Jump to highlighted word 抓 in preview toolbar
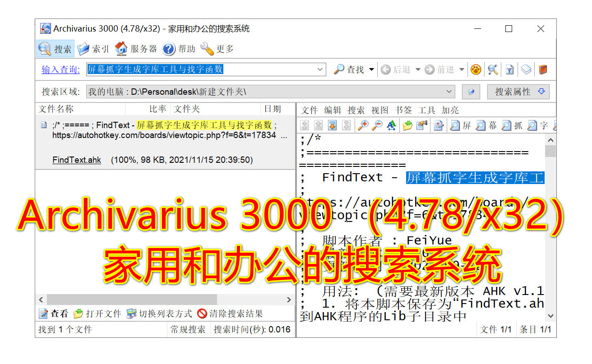Screen dimensions: 592x364 pos(512,126)
